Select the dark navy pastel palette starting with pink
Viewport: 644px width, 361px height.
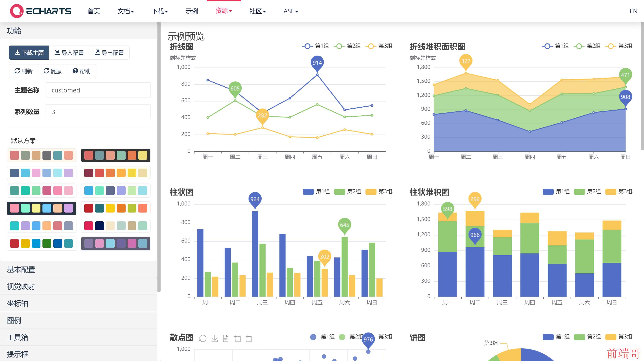(x=41, y=208)
